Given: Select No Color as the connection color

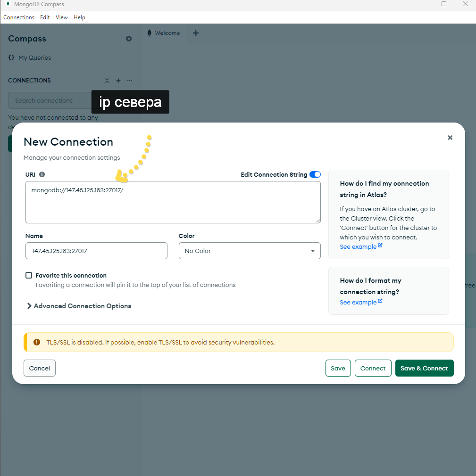Looking at the screenshot, I should (x=250, y=251).
